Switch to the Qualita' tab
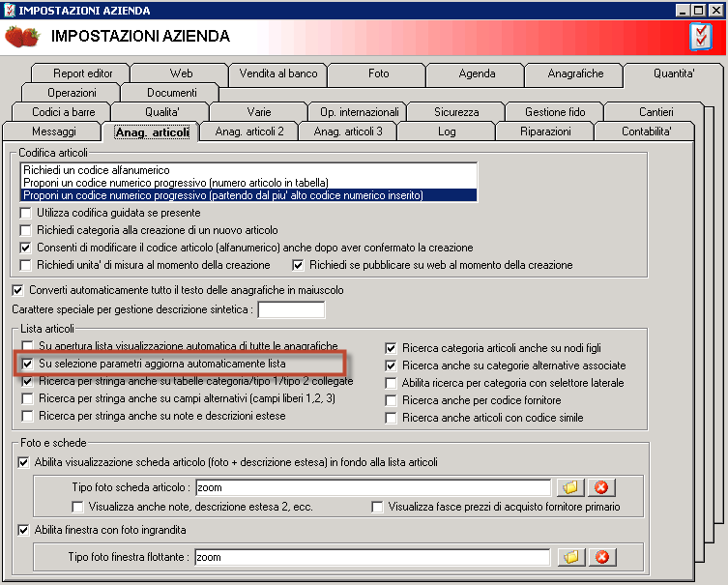The image size is (728, 585). coord(161,112)
